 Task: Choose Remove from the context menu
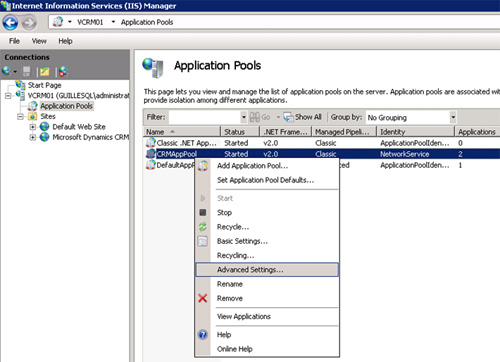coord(267,298)
